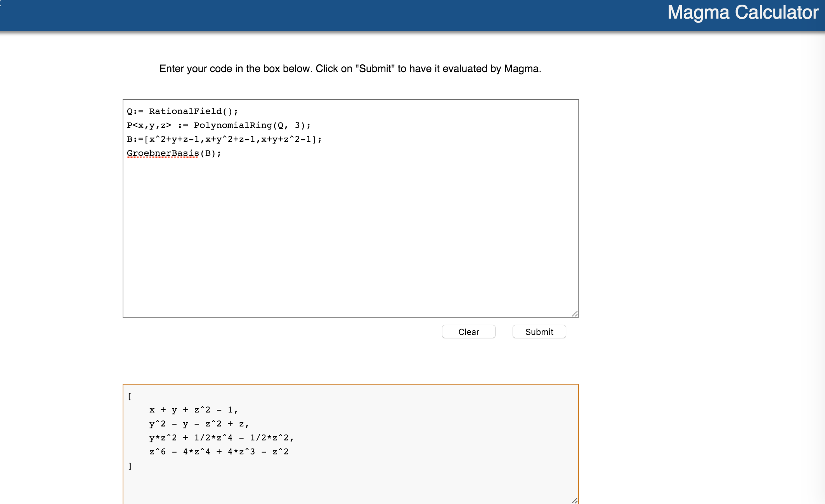Click output line starting z^6 - 4*z^4

point(218,452)
